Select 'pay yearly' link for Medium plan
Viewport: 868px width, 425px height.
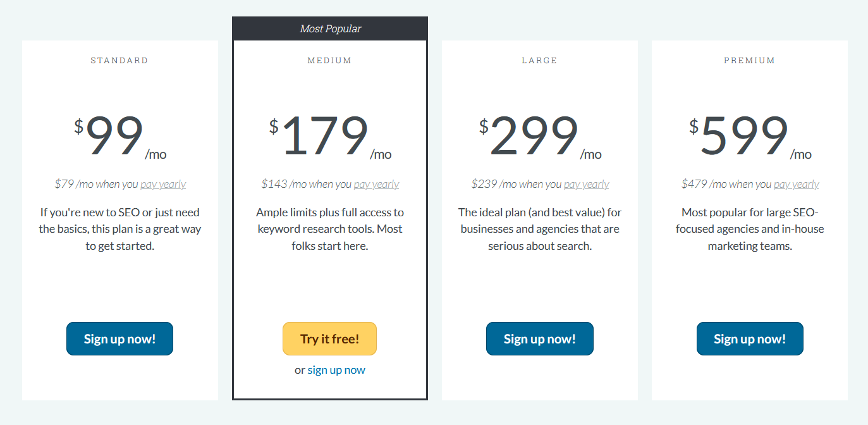376,184
